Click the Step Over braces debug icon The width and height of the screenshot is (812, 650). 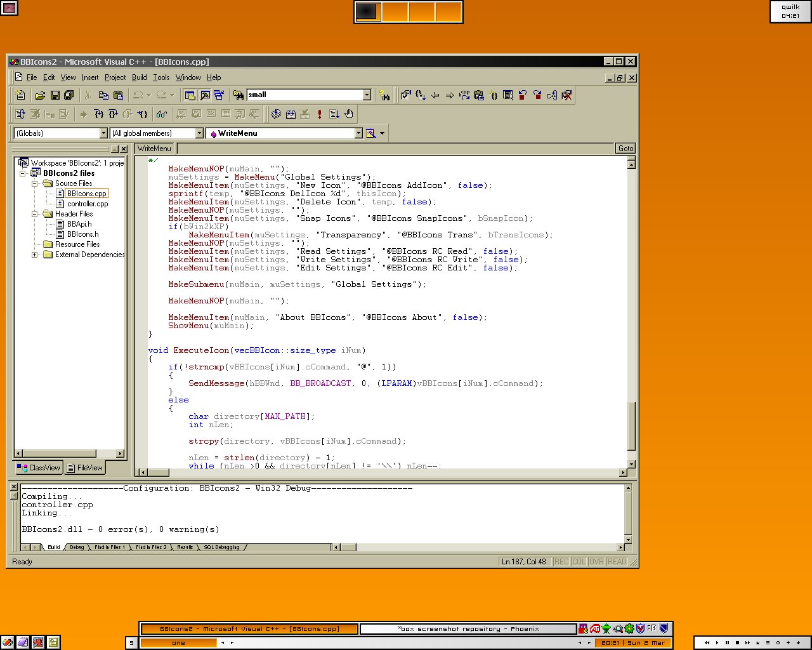[113, 114]
